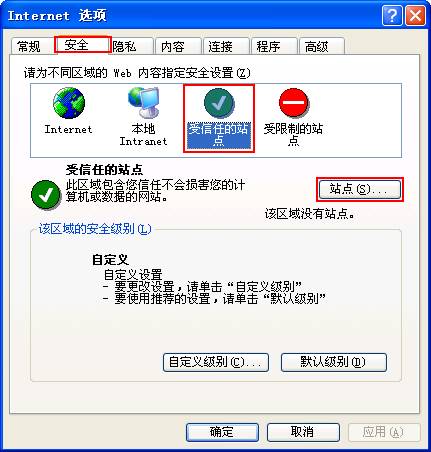Restore settings with 默认级别(D) button
Screen dimensions: 431x452
tap(334, 362)
